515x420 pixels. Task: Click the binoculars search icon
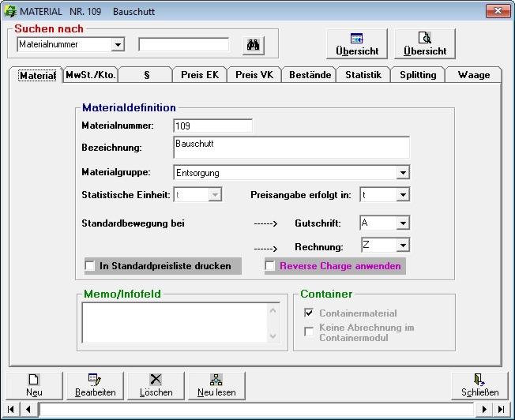pos(254,45)
